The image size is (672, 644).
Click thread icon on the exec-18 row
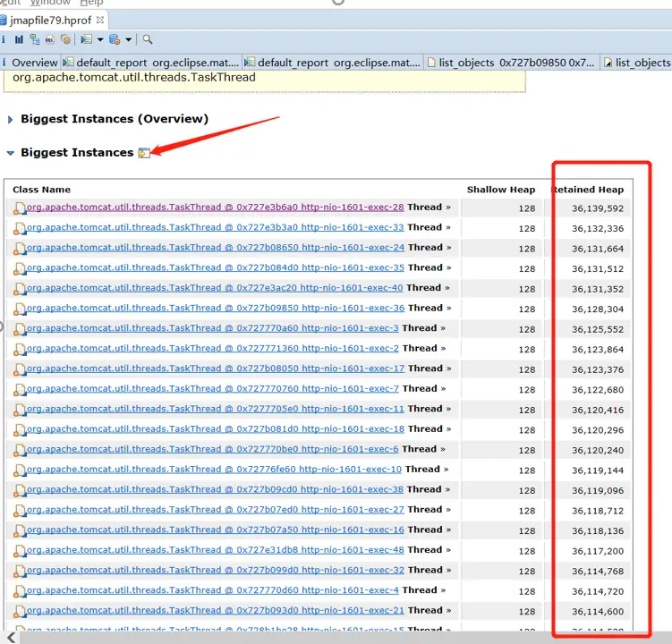(x=20, y=429)
